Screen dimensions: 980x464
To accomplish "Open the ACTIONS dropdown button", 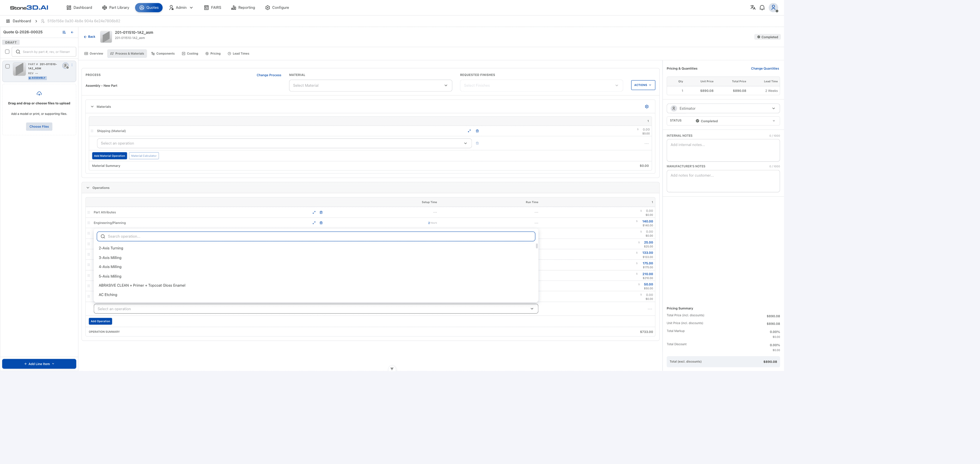I will tap(643, 85).
